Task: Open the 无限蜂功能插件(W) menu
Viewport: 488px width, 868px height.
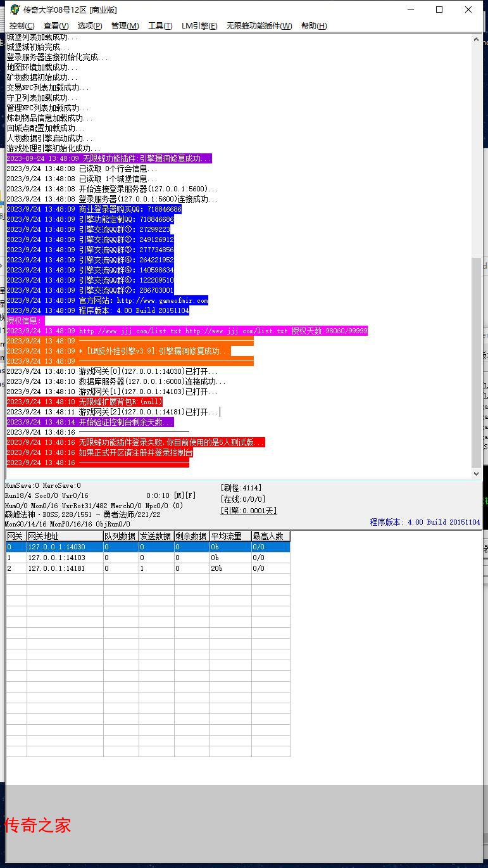Action: (x=260, y=25)
